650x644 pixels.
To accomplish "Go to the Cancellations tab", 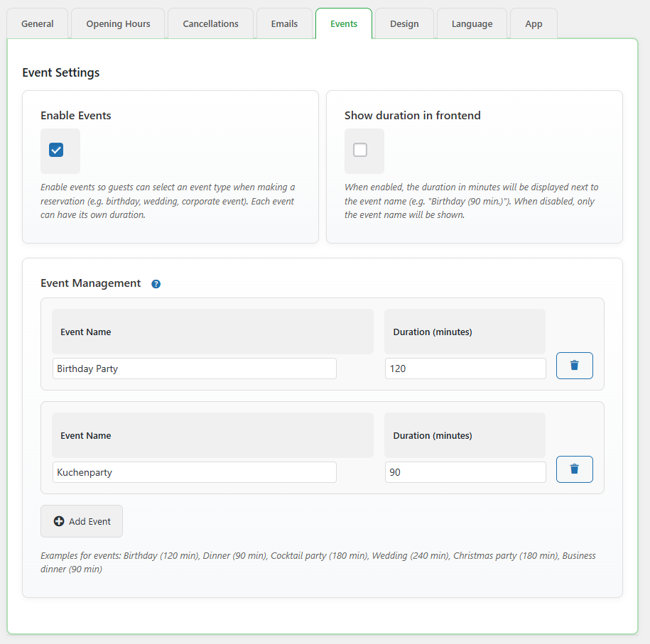I will pos(210,23).
